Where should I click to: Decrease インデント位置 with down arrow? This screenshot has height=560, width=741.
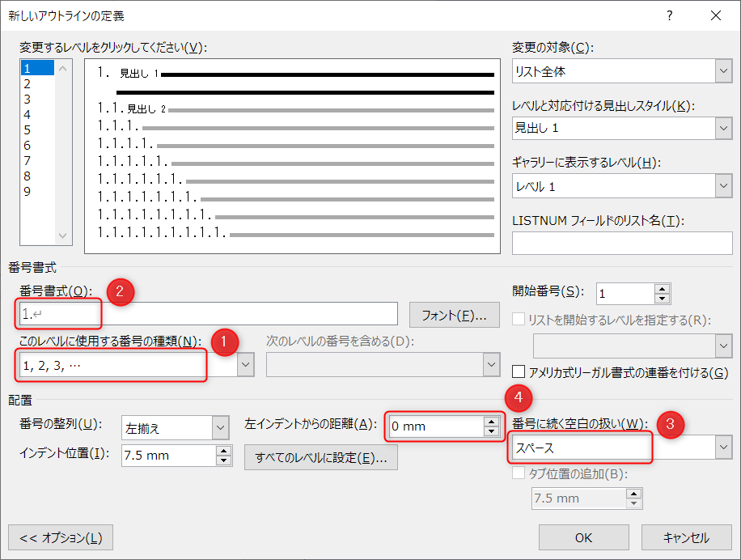coord(223,460)
